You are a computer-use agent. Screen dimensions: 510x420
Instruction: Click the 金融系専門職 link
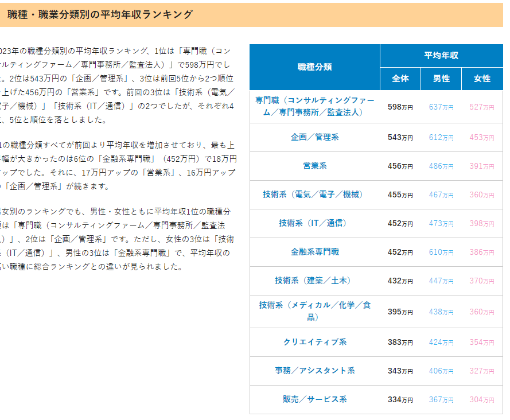(x=314, y=252)
